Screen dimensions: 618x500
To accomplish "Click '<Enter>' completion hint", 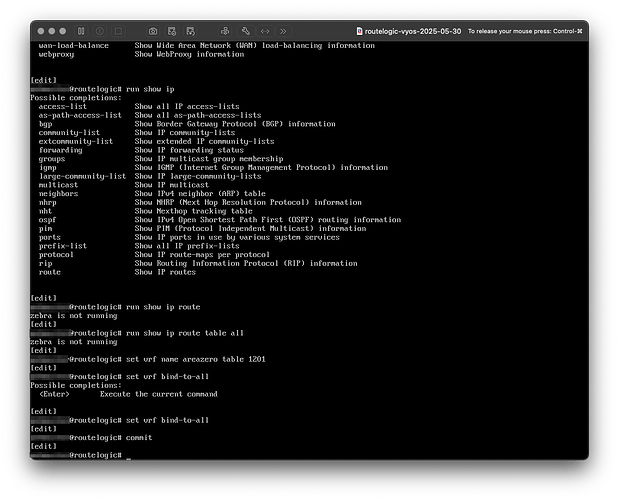I will click(54, 394).
